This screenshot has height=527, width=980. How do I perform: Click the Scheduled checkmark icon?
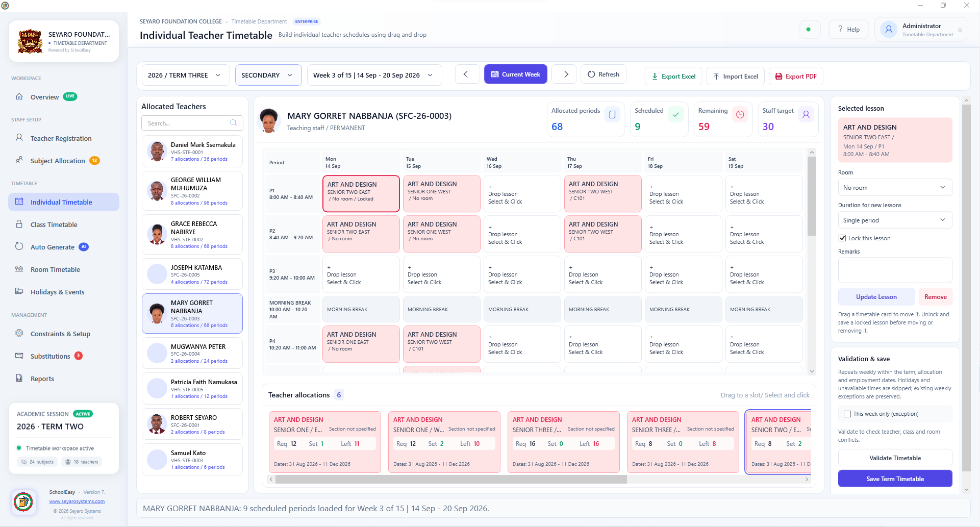[676, 115]
